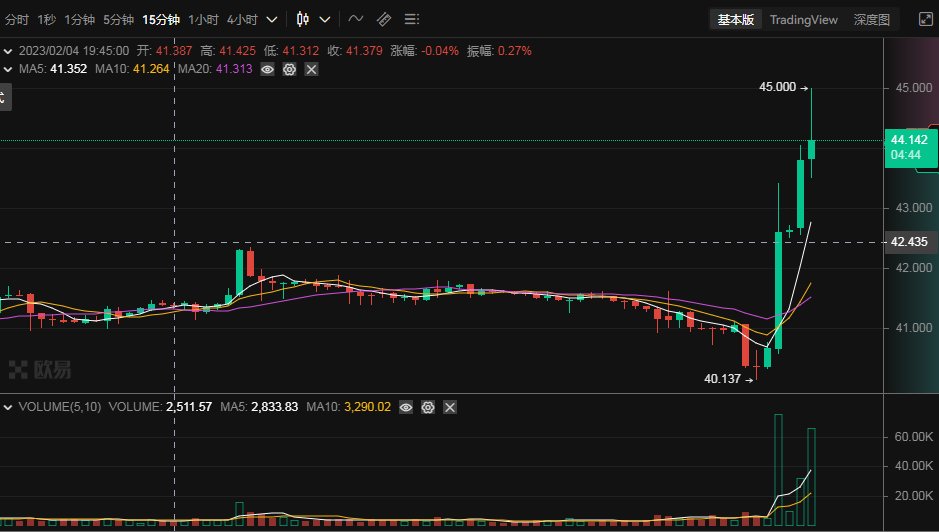939x532 pixels.
Task: Switch to TradingView chart mode
Action: pyautogui.click(x=804, y=20)
